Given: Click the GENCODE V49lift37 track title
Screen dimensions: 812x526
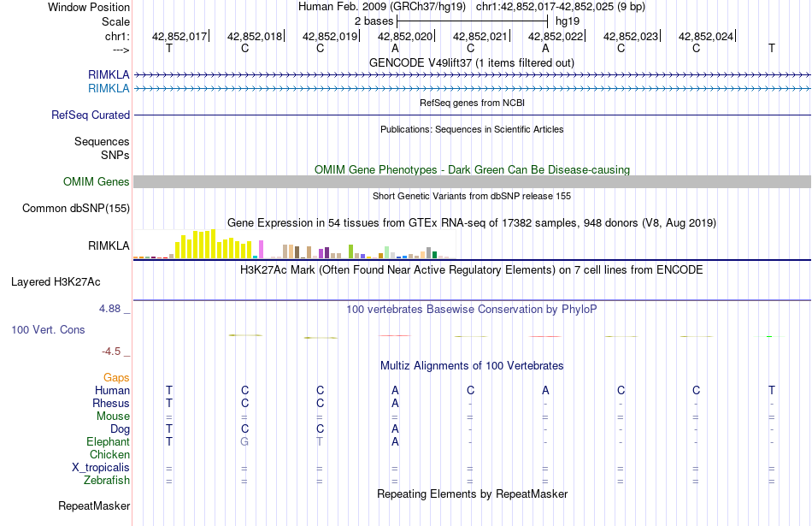Looking at the screenshot, I should (471, 62).
